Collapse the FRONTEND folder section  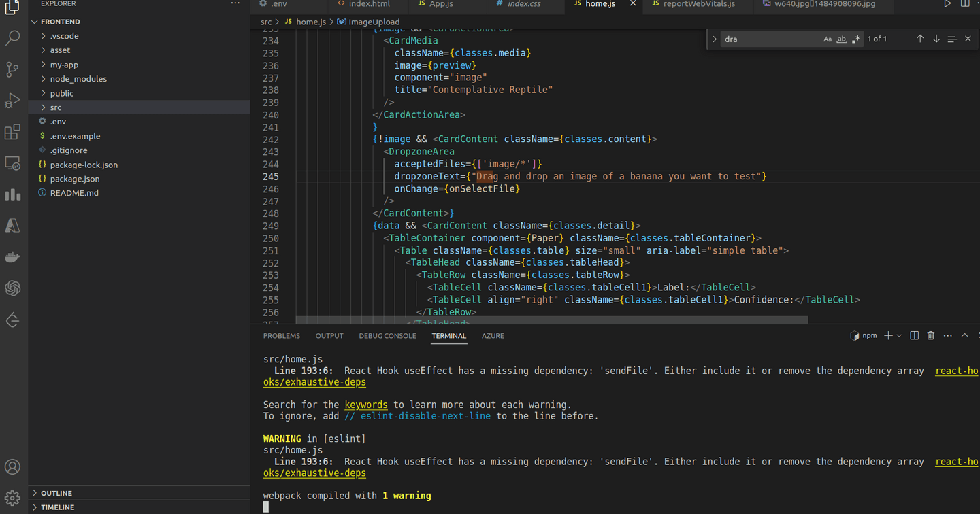coord(140,22)
